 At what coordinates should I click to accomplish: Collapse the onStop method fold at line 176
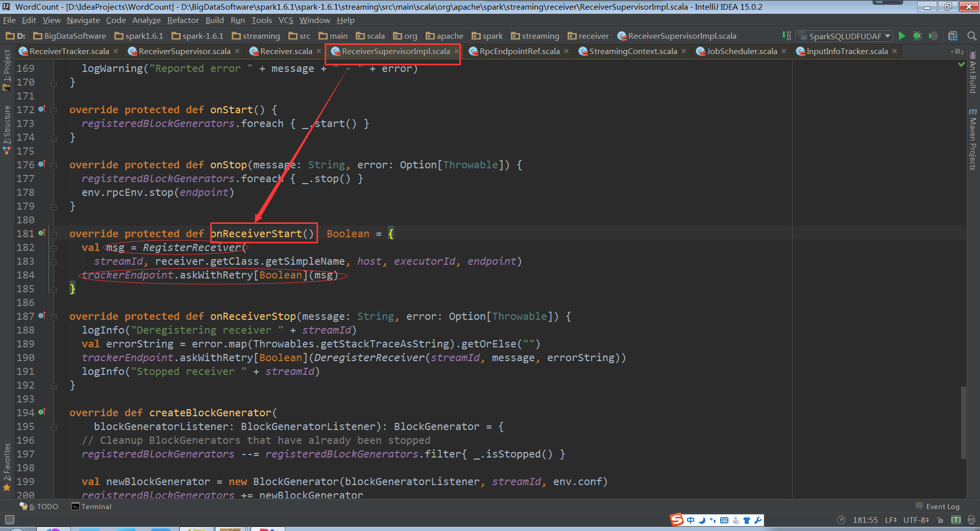tap(54, 165)
